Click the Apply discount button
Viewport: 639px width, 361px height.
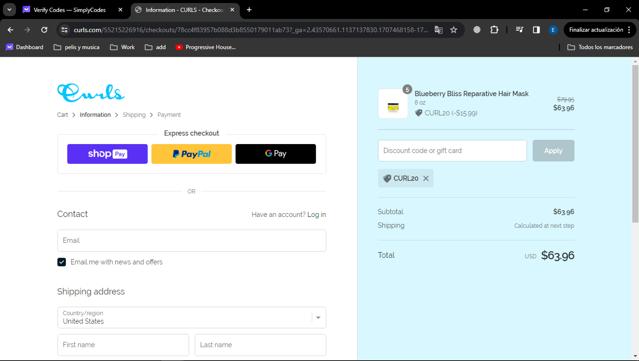(553, 151)
